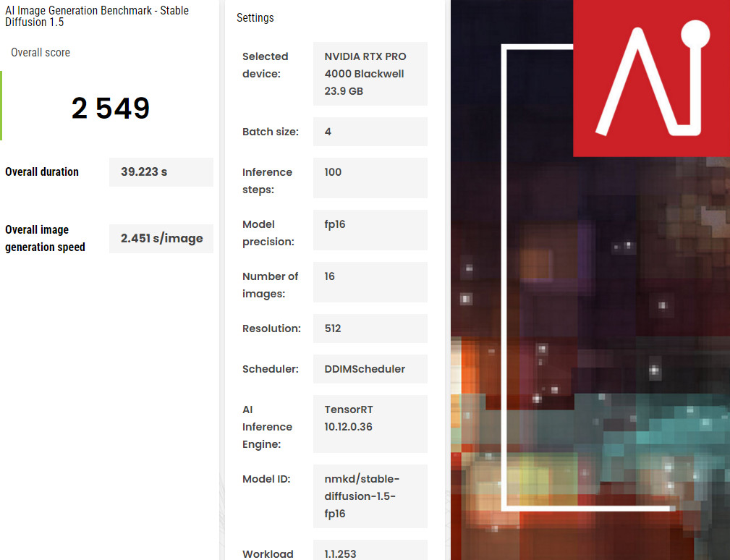
Task: Select the overall score 2 549
Action: [x=111, y=109]
